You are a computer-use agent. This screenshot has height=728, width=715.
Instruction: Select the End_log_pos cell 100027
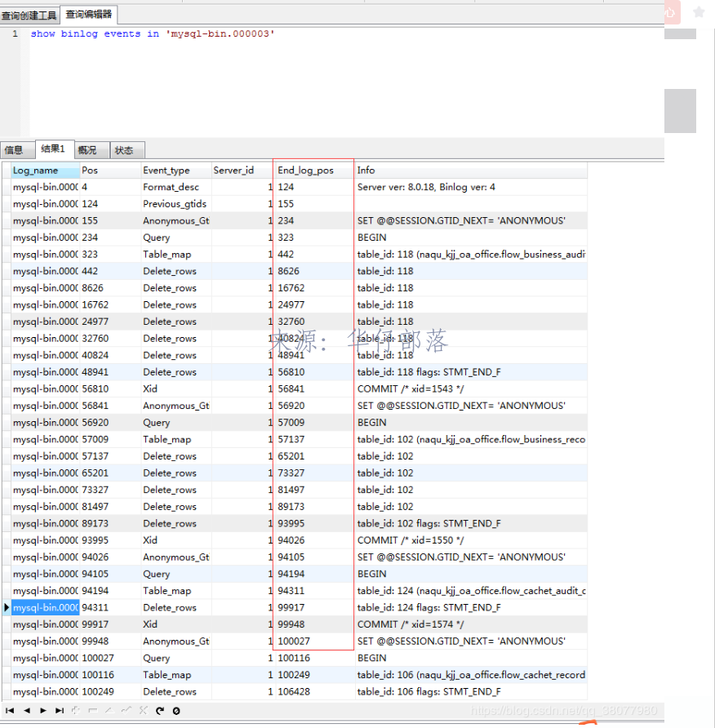click(x=315, y=641)
